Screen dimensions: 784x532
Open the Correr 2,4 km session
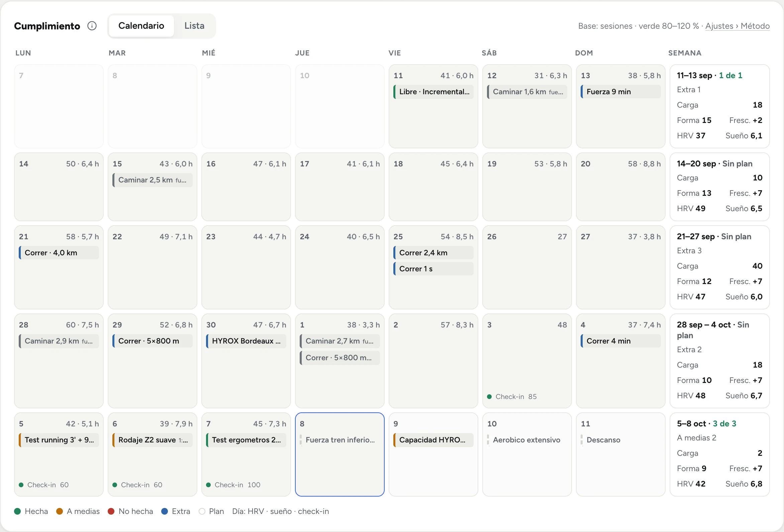433,253
